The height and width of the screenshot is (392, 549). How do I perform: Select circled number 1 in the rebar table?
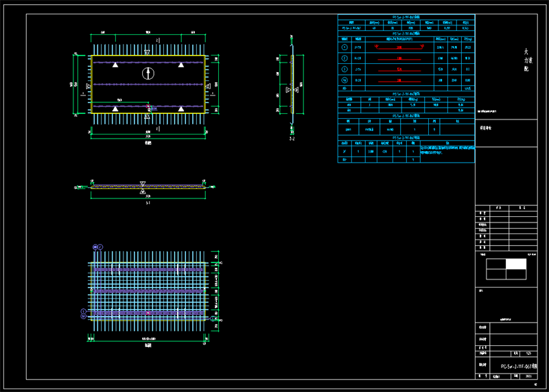344,47
